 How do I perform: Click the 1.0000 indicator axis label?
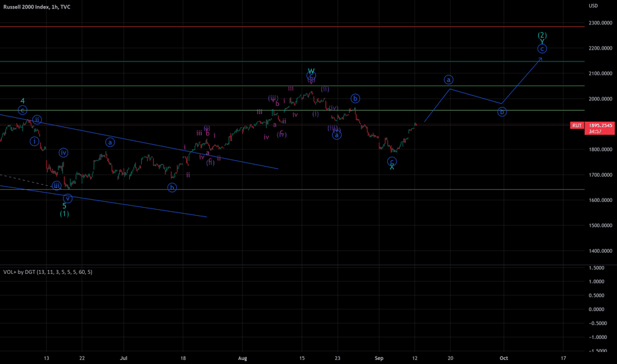597,281
